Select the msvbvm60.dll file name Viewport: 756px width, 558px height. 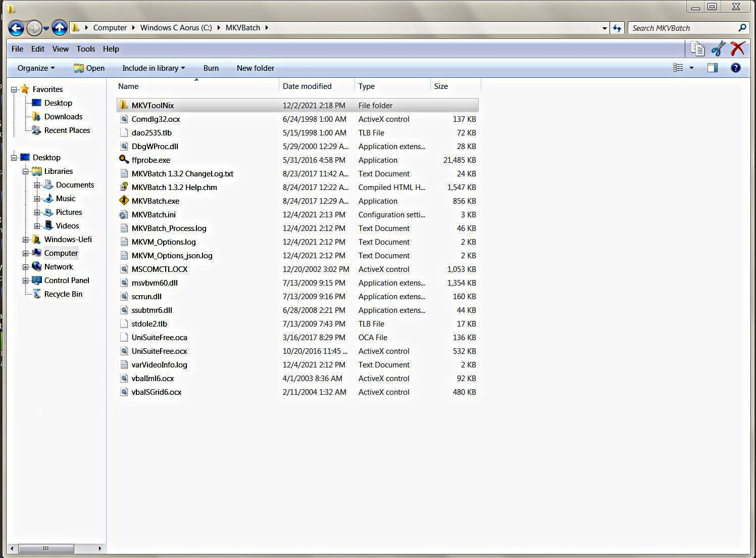coord(155,283)
